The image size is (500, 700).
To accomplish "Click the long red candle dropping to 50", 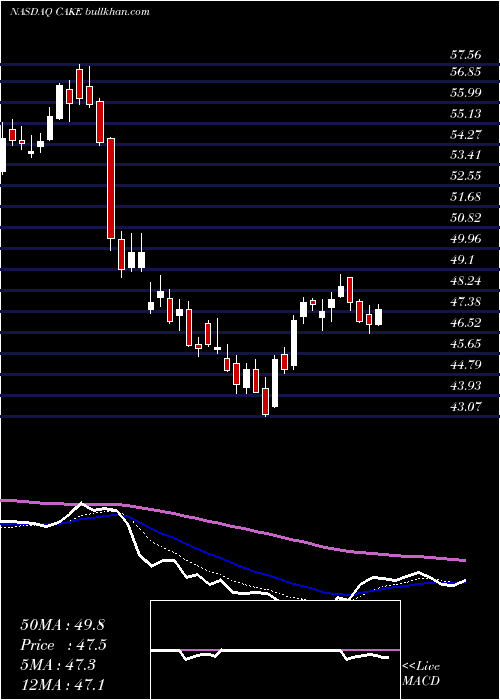I will tap(111, 188).
